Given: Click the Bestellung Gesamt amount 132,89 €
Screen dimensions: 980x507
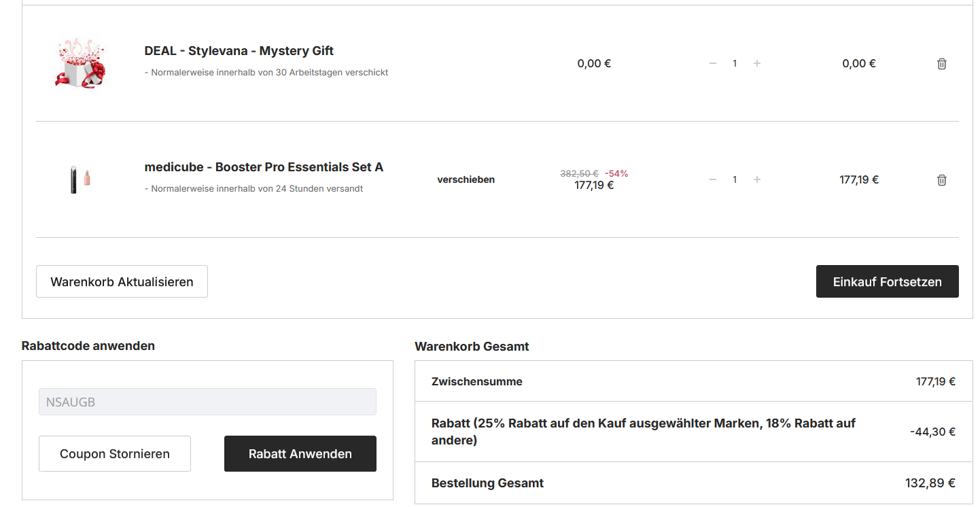Looking at the screenshot, I should (x=930, y=483).
